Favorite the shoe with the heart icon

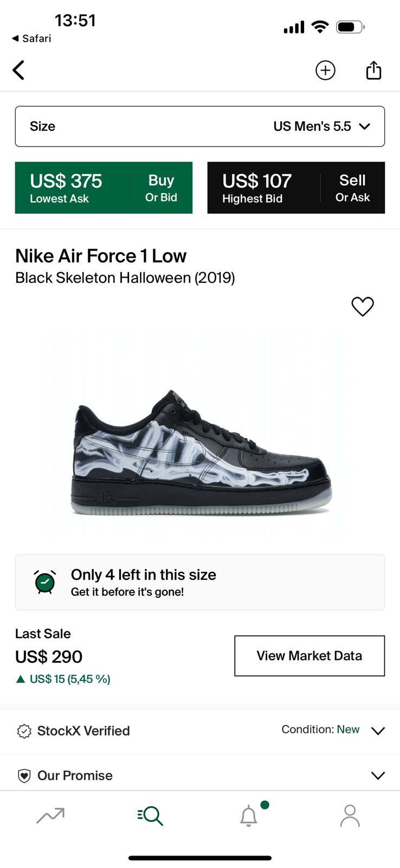tap(363, 307)
